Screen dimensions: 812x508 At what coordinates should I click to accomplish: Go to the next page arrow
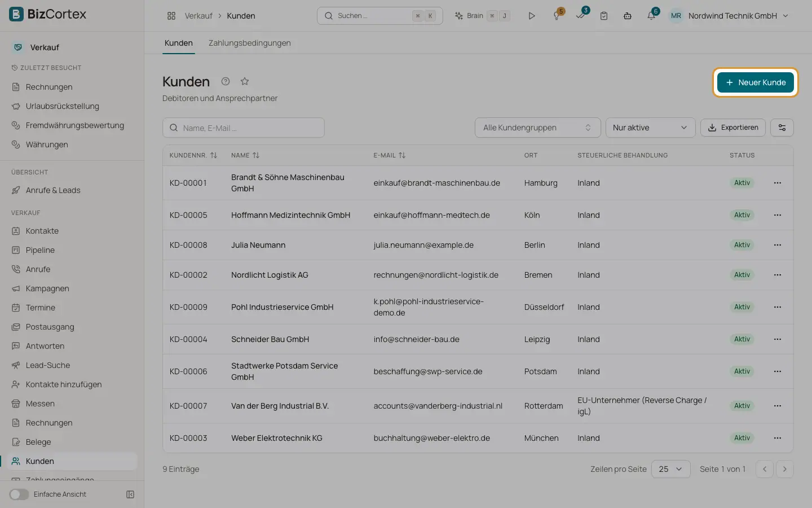click(x=785, y=469)
